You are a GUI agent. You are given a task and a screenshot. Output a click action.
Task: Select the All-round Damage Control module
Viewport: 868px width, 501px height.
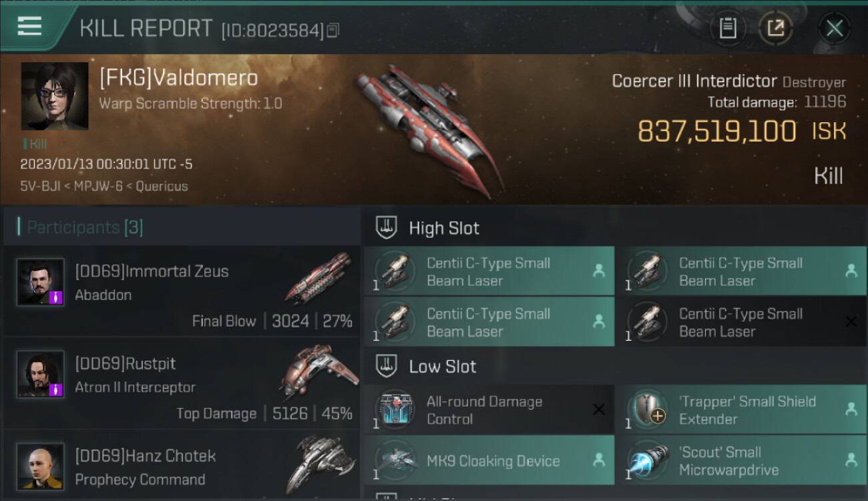click(489, 409)
